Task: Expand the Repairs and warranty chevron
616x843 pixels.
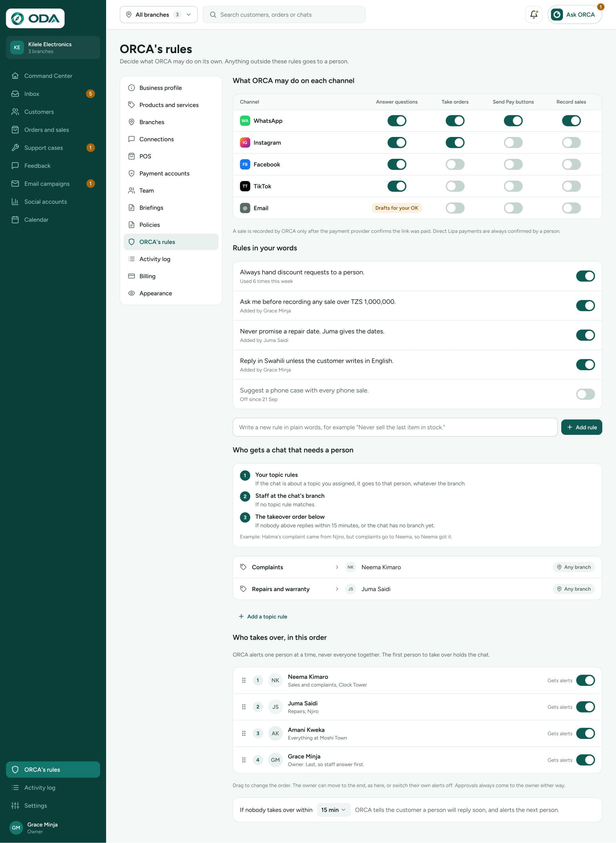Action: tap(337, 589)
